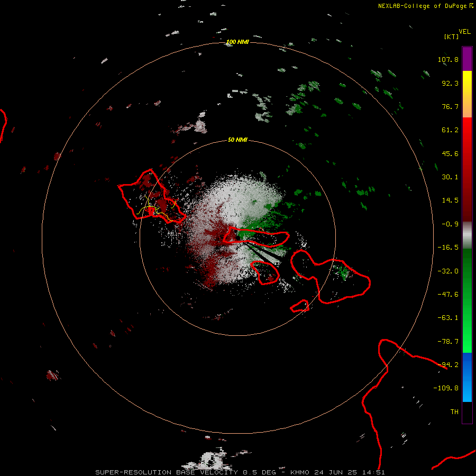Pick the purple segment of the color bar
Viewport: 476px width, 476px height.
[x=467, y=59]
